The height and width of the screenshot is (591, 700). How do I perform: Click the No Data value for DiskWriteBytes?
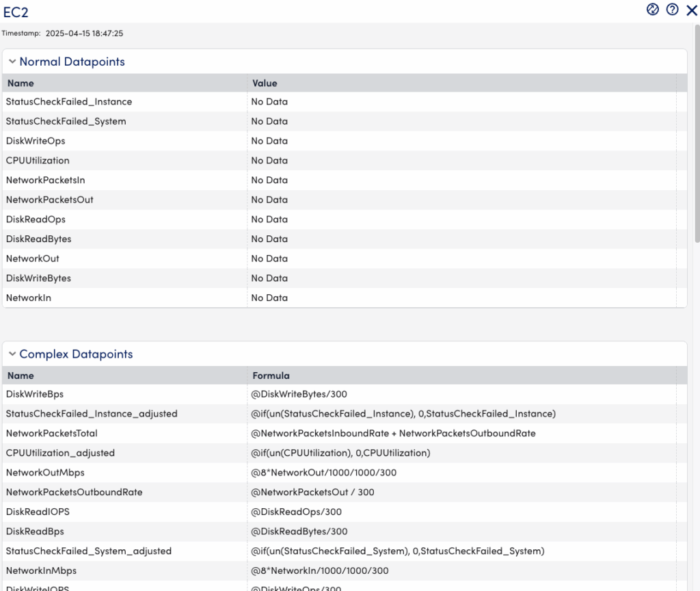269,279
